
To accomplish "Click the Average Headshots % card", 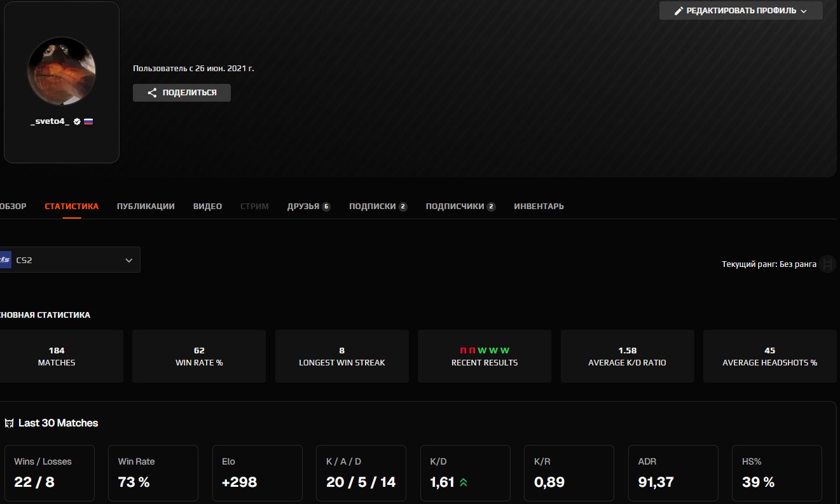I will tap(770, 356).
